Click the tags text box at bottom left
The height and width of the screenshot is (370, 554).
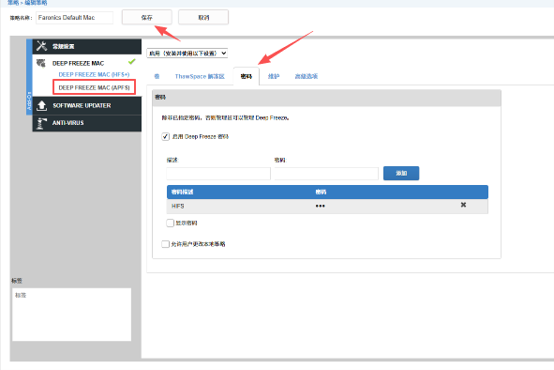tap(72, 314)
